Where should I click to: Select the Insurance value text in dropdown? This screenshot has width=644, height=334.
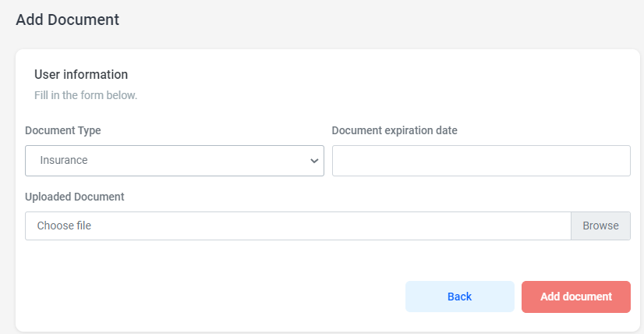64,161
